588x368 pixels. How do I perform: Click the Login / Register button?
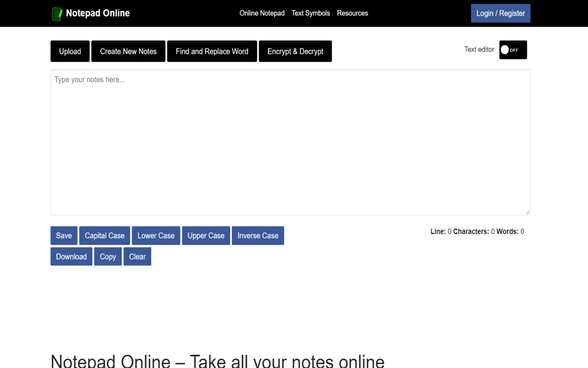click(500, 13)
